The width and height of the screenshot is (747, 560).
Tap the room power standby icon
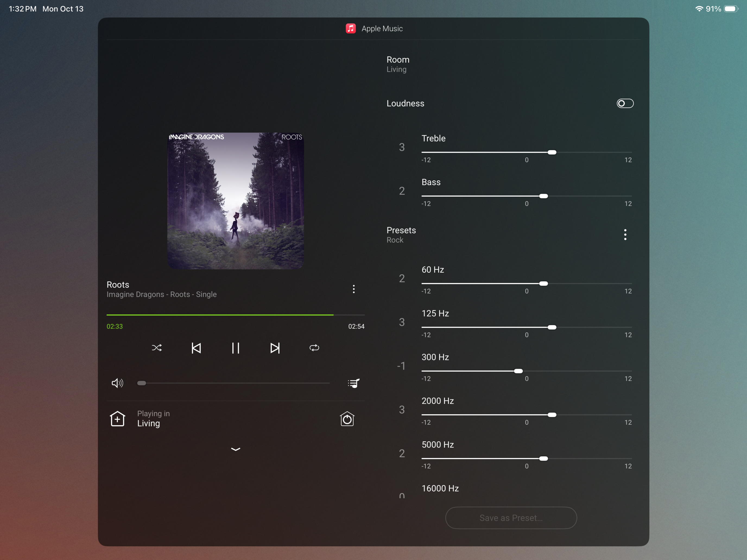click(x=347, y=419)
